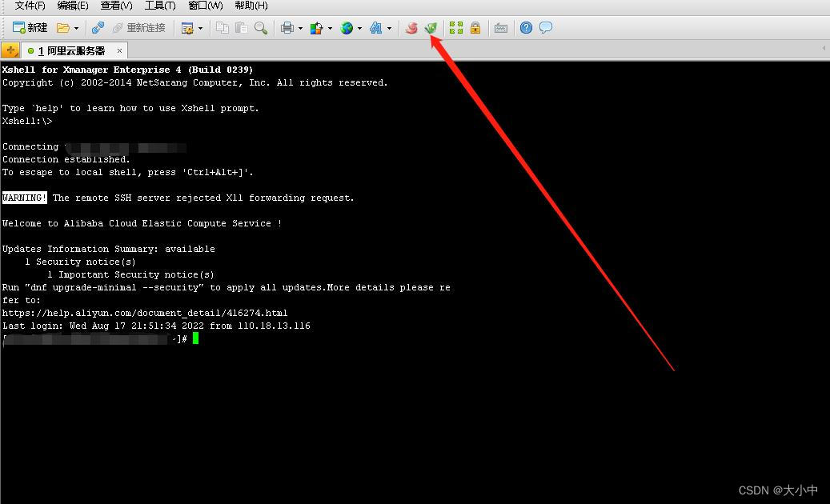Click the copy icon
This screenshot has width=830, height=504.
point(223,27)
